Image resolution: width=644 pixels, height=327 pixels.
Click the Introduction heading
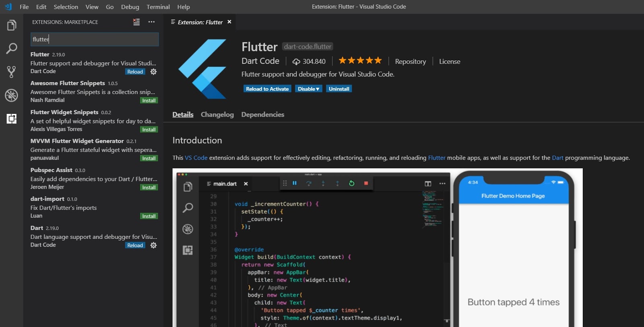[x=197, y=140]
